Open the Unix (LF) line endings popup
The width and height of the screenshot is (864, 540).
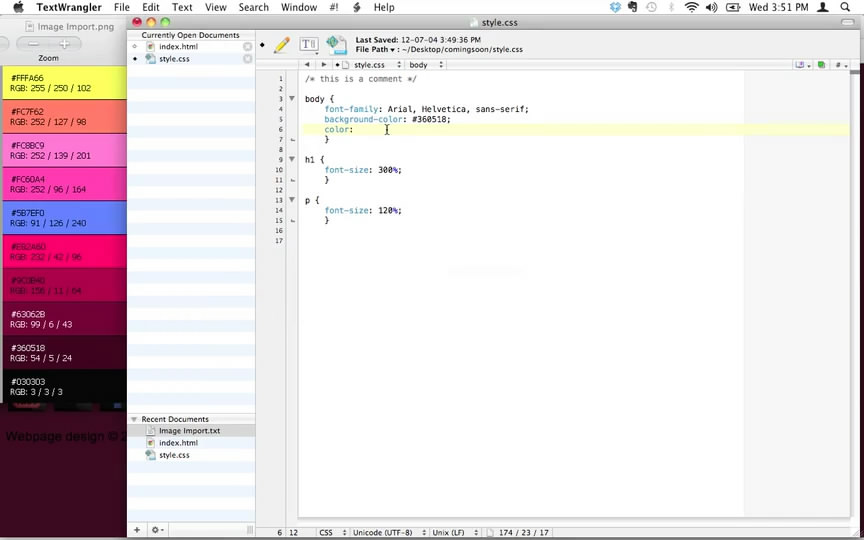pyautogui.click(x=455, y=533)
